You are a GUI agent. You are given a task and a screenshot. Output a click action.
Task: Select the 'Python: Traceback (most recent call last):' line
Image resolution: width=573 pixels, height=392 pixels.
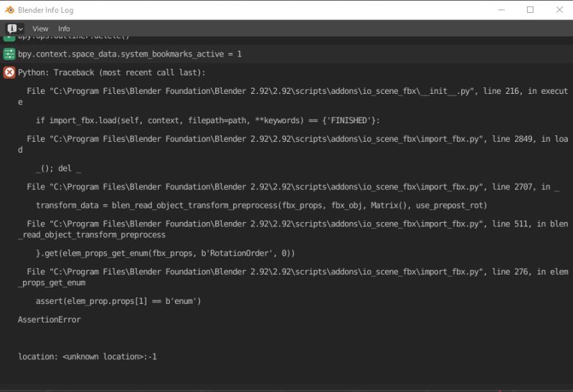pos(111,72)
